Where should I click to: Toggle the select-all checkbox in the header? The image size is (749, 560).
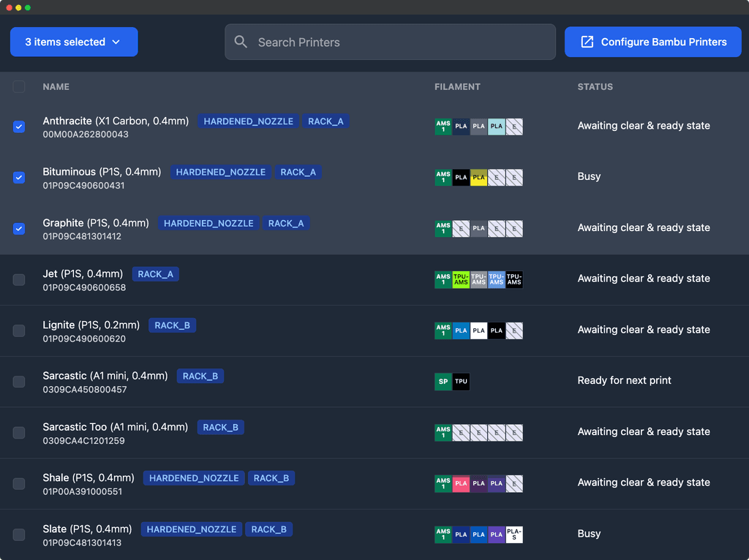19,86
